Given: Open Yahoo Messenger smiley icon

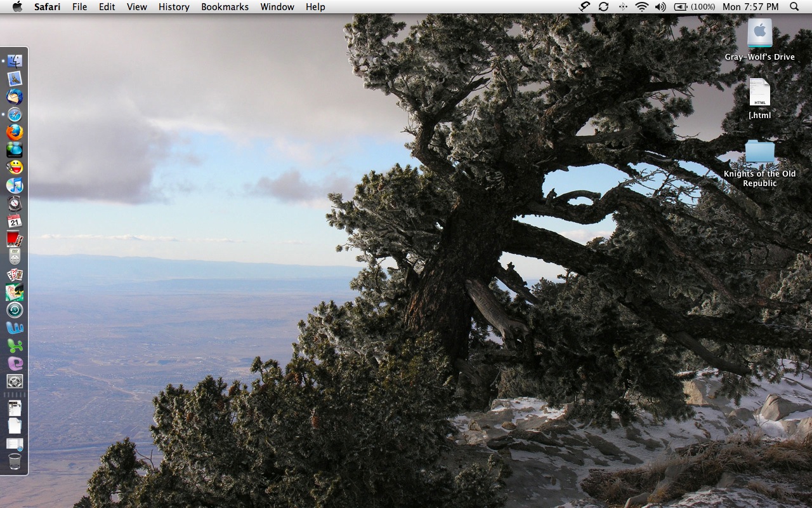Looking at the screenshot, I should [x=15, y=168].
